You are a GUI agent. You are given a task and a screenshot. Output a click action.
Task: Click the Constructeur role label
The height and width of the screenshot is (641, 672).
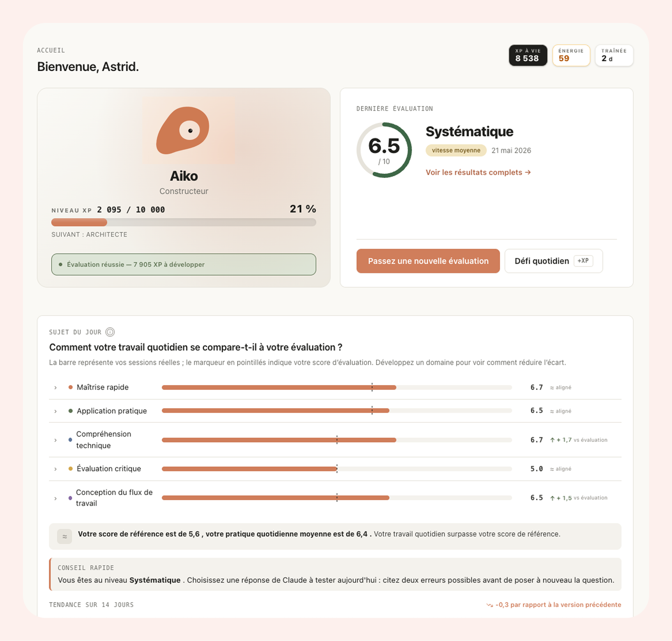184,191
